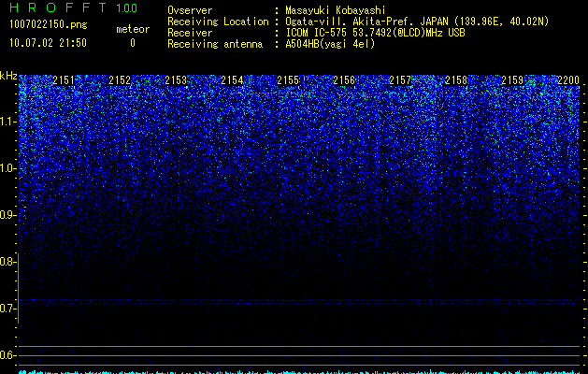Select the Ogata-vill. Akita-Pref. JAPAN location text
The width and height of the screenshot is (588, 374).
click(x=417, y=22)
